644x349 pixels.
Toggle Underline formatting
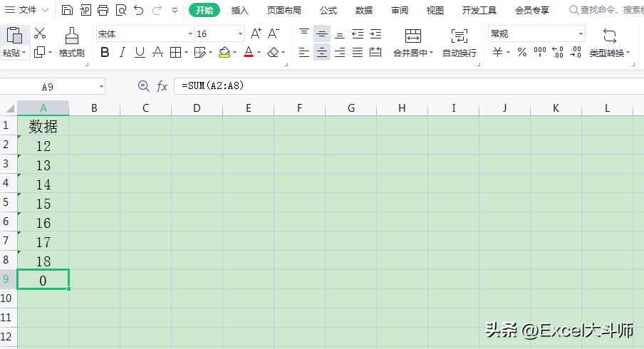point(140,52)
